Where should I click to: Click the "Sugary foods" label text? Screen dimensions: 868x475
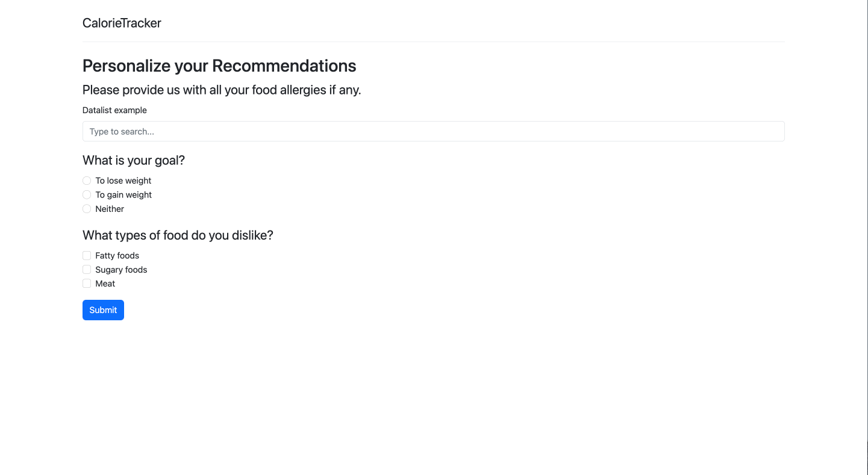(120, 269)
